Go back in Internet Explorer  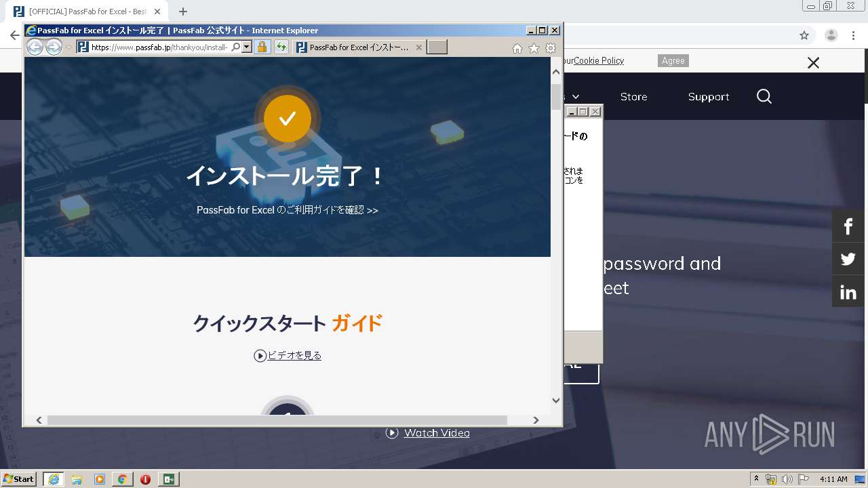35,47
